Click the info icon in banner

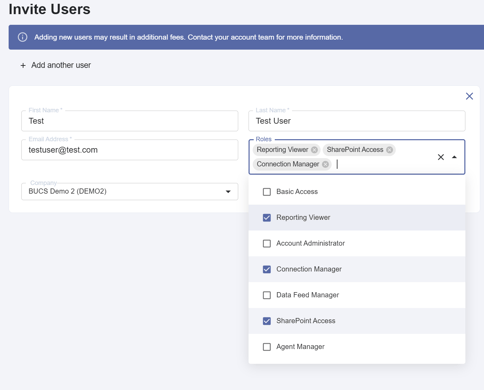(x=22, y=37)
